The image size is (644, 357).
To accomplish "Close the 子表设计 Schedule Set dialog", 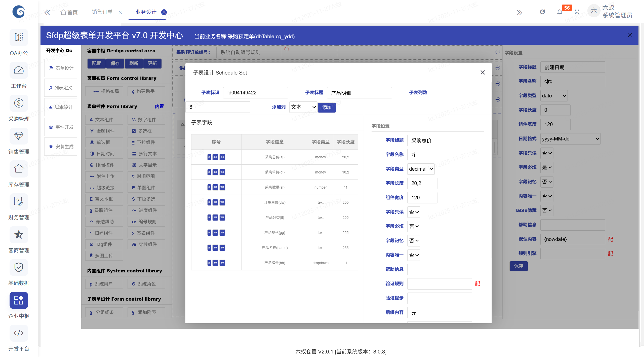I will click(482, 73).
